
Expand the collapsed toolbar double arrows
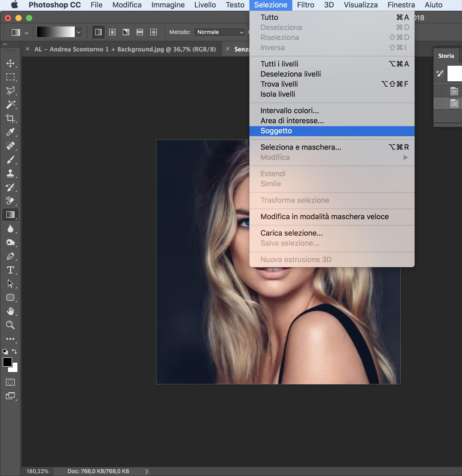(x=5, y=44)
